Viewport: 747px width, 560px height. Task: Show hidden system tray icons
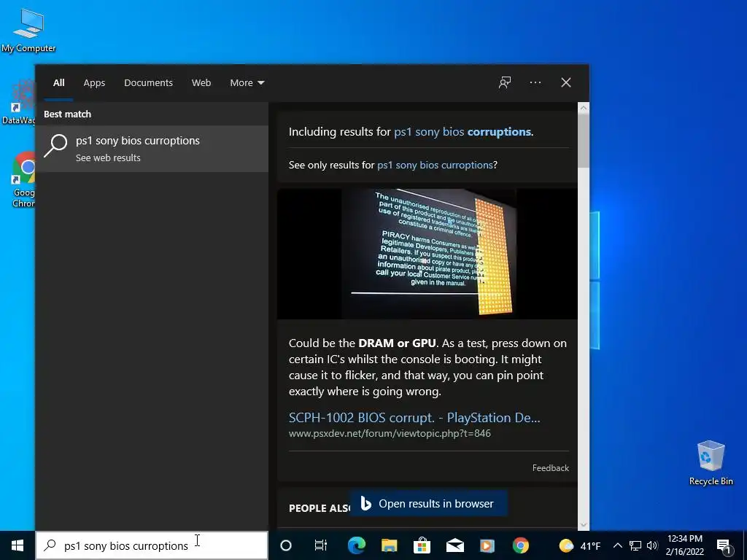[617, 545]
